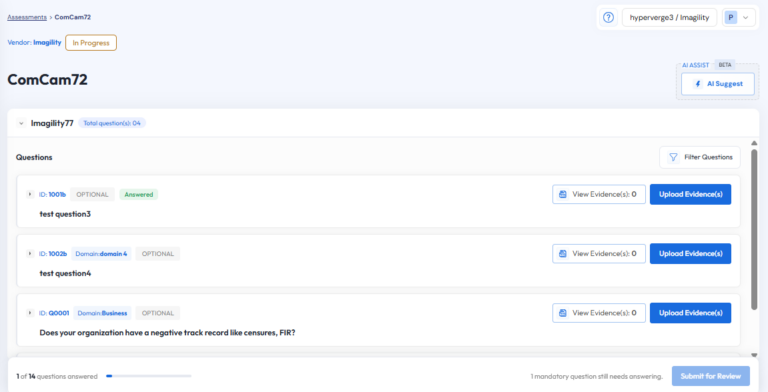This screenshot has height=392, width=768.
Task: Click Submit for Review button
Action: coord(711,376)
